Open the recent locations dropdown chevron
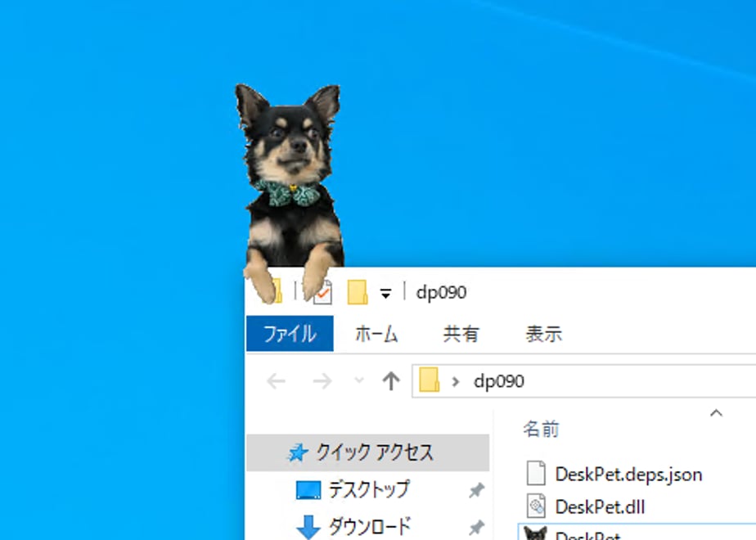The width and height of the screenshot is (756, 540). pos(359,380)
